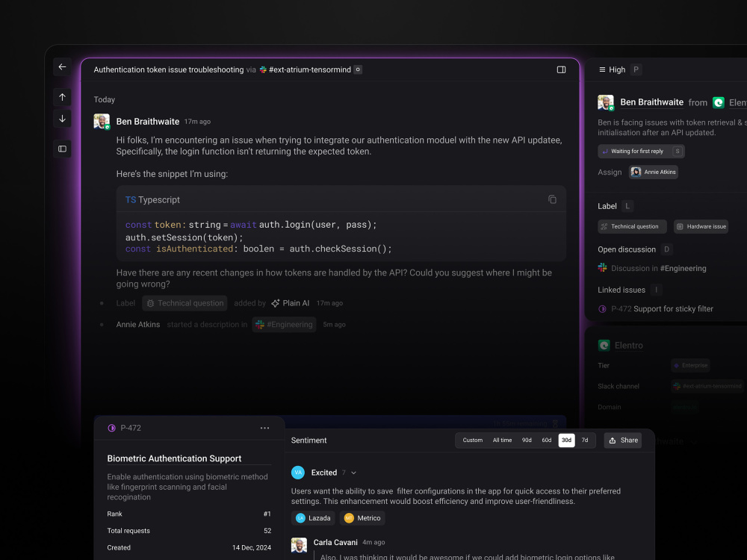This screenshot has height=560, width=747.
Task: Open the #Engineering channel chip in timeline
Action: (x=284, y=324)
